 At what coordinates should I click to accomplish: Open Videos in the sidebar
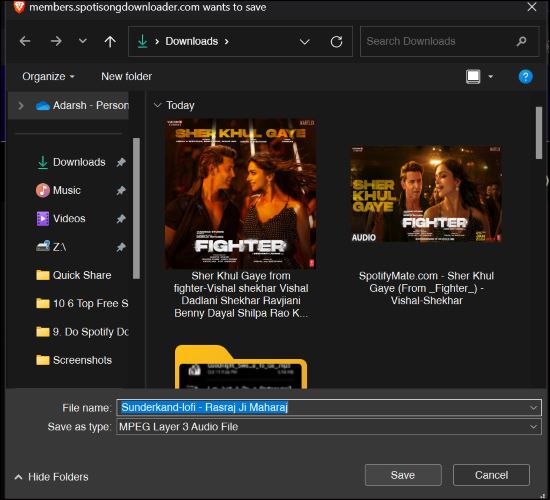coord(61,219)
